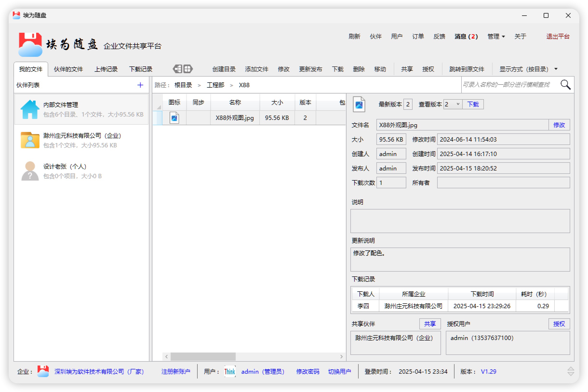The width and height of the screenshot is (588, 392).
Task: Open 用户 in the top menu
Action: pyautogui.click(x=397, y=37)
